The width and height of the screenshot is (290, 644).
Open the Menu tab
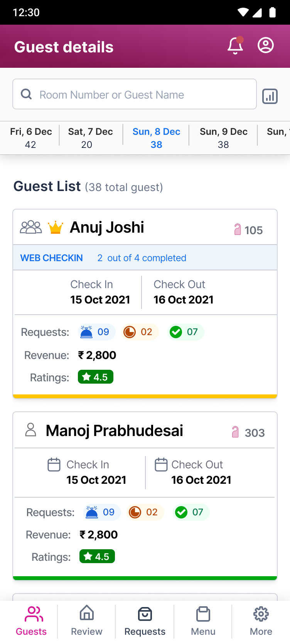coord(203,621)
